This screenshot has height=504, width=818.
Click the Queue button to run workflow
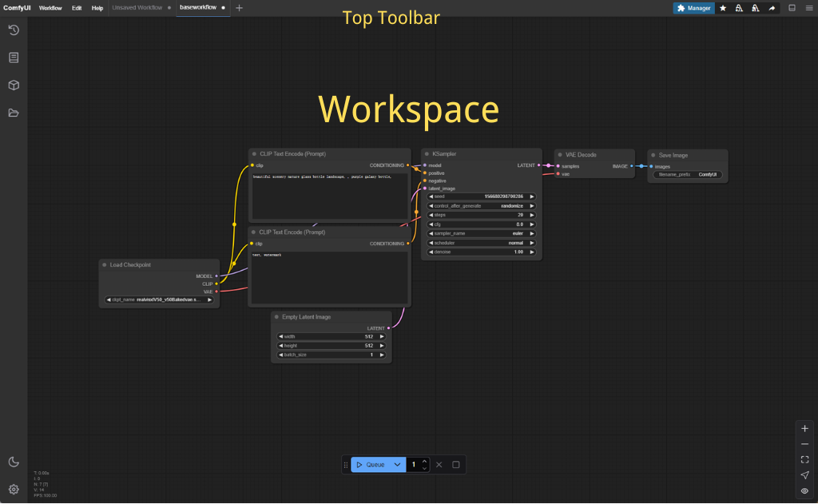373,464
